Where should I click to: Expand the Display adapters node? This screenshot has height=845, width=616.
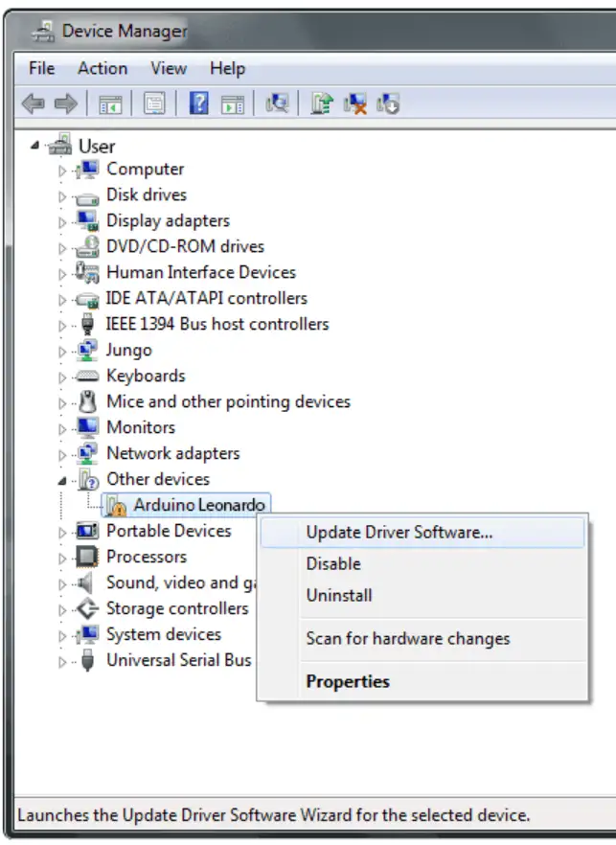click(x=63, y=221)
